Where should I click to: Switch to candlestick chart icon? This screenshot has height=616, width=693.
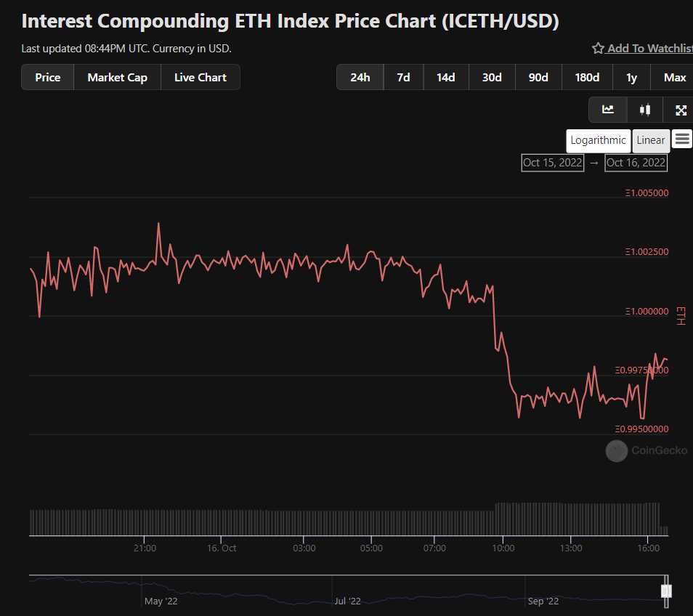coord(644,110)
